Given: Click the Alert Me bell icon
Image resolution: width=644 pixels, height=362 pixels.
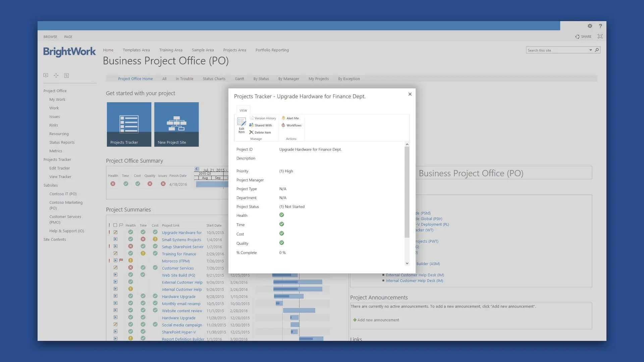Looking at the screenshot, I should coord(283,118).
